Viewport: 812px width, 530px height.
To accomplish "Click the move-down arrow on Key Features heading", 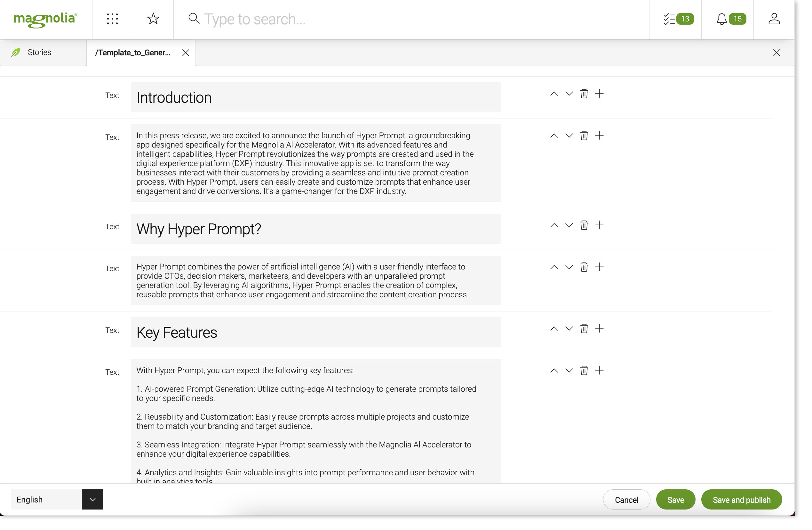I will [569, 329].
